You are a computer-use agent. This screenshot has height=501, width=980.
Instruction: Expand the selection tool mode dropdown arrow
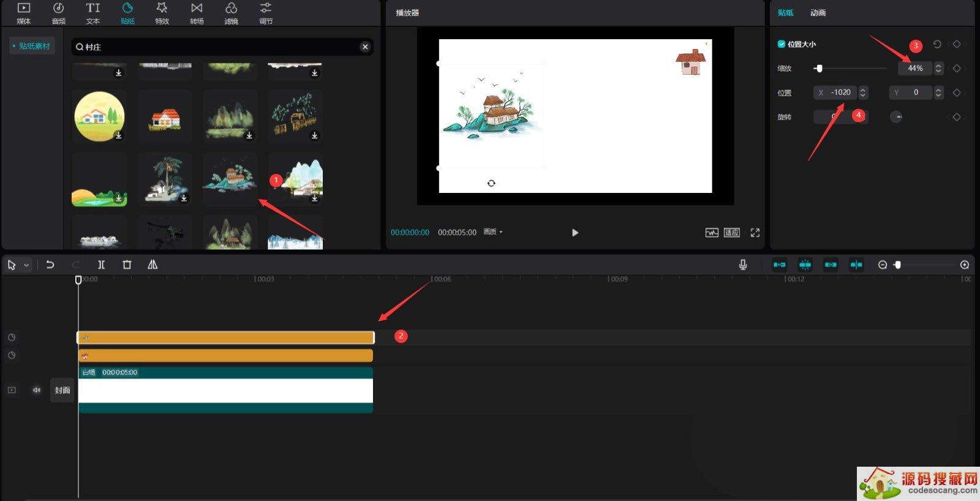coord(26,265)
